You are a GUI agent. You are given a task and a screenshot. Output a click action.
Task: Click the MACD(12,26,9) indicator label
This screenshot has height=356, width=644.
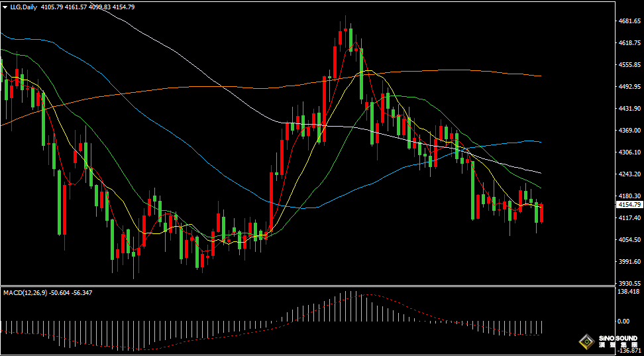[25, 293]
